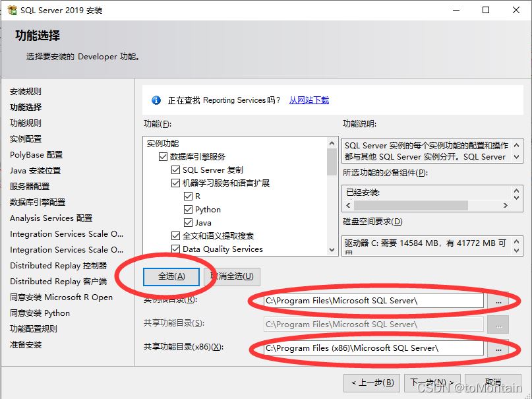This screenshot has height=399, width=532.
Task: Click down arrow in 已经安装 prerequisites box
Action: point(516,197)
